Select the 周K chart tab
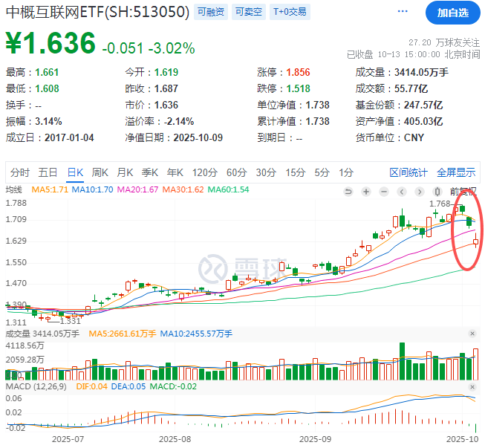485x448 pixels. click(100, 172)
